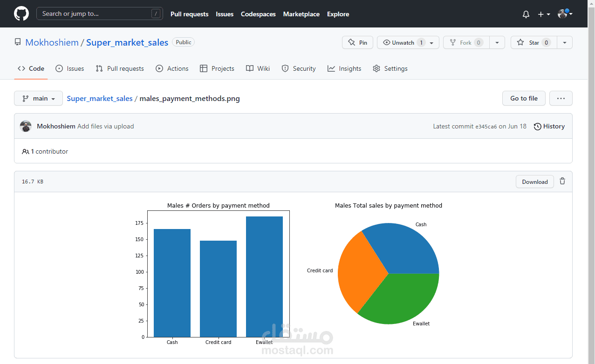Open the GitHub home logo
595x364 pixels.
(21, 14)
